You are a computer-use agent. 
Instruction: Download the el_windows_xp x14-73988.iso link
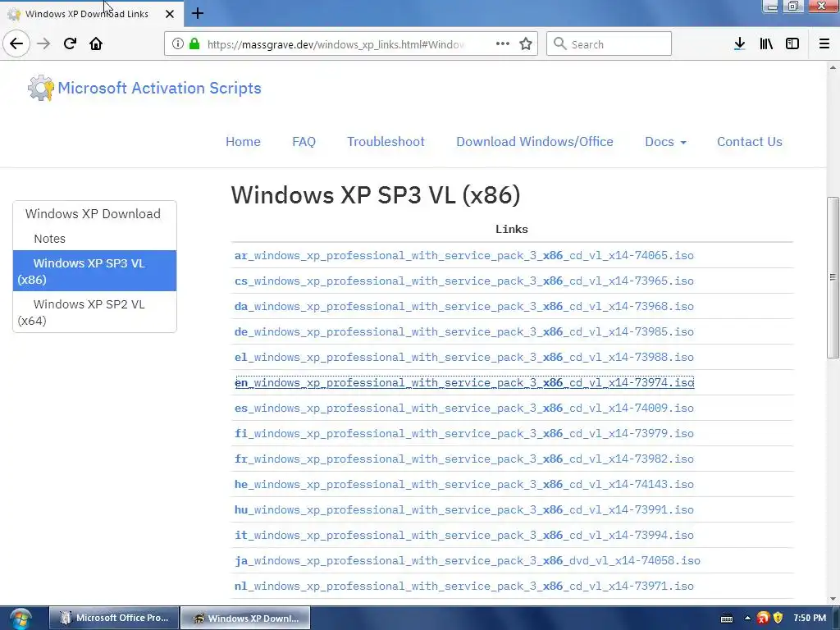[464, 358]
